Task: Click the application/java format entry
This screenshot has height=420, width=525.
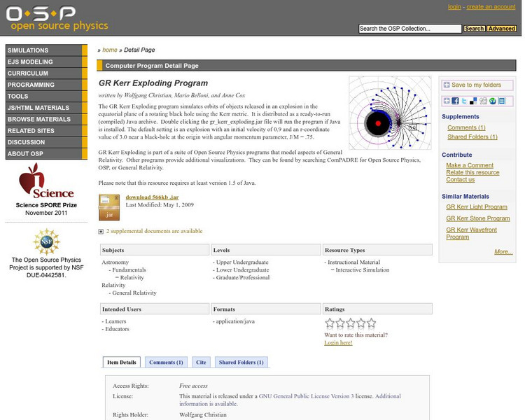Action: click(x=235, y=321)
